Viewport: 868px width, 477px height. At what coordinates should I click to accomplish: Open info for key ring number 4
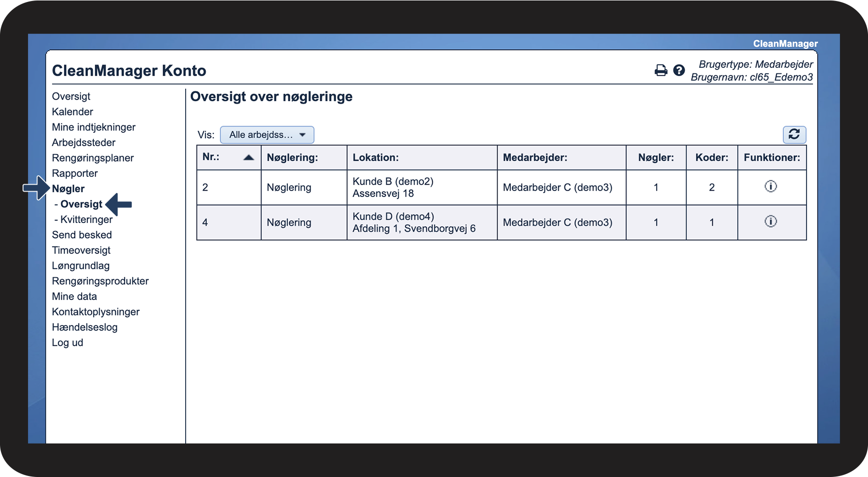771,221
